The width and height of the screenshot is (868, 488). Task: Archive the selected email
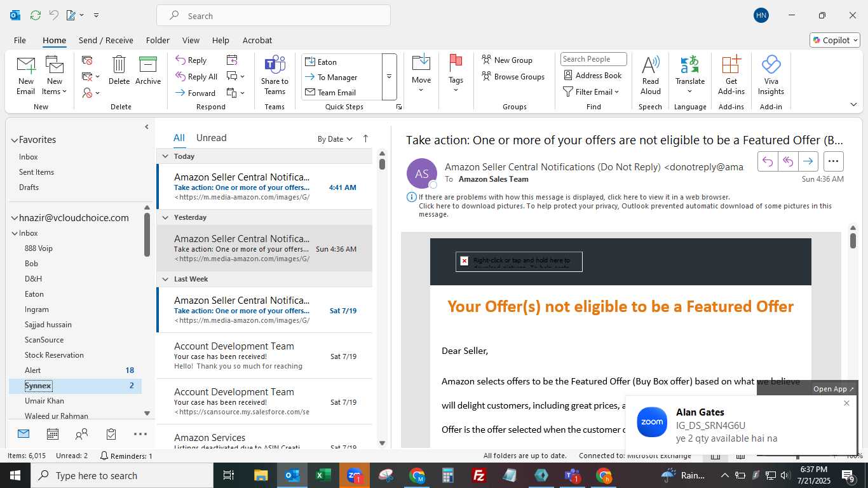pos(148,71)
